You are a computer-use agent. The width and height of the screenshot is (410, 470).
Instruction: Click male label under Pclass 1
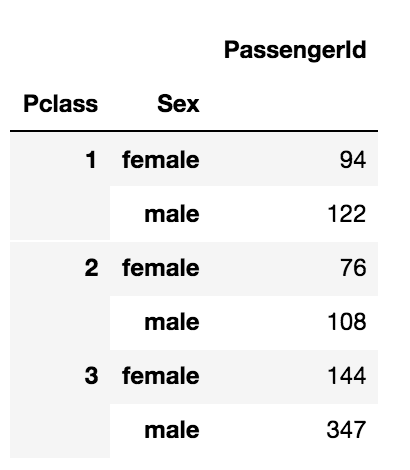point(172,214)
